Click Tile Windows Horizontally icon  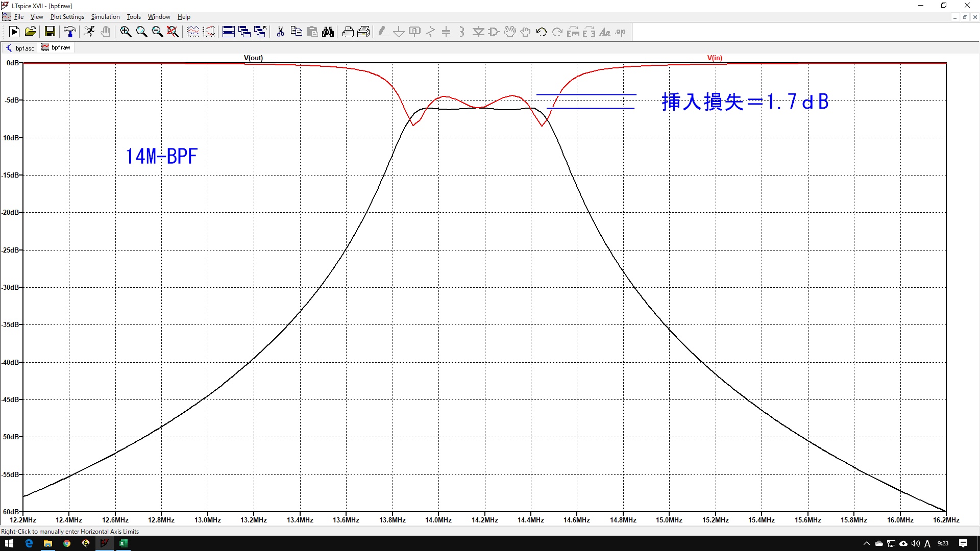pyautogui.click(x=229, y=32)
